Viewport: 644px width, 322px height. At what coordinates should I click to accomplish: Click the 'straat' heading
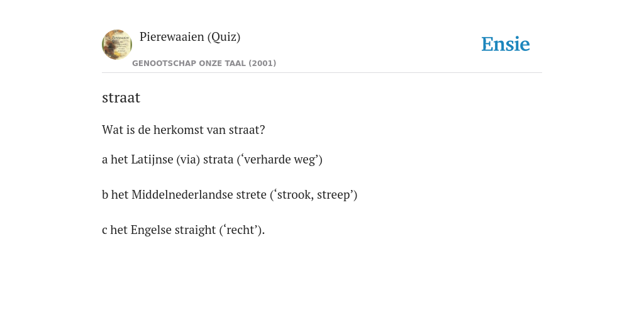(121, 97)
